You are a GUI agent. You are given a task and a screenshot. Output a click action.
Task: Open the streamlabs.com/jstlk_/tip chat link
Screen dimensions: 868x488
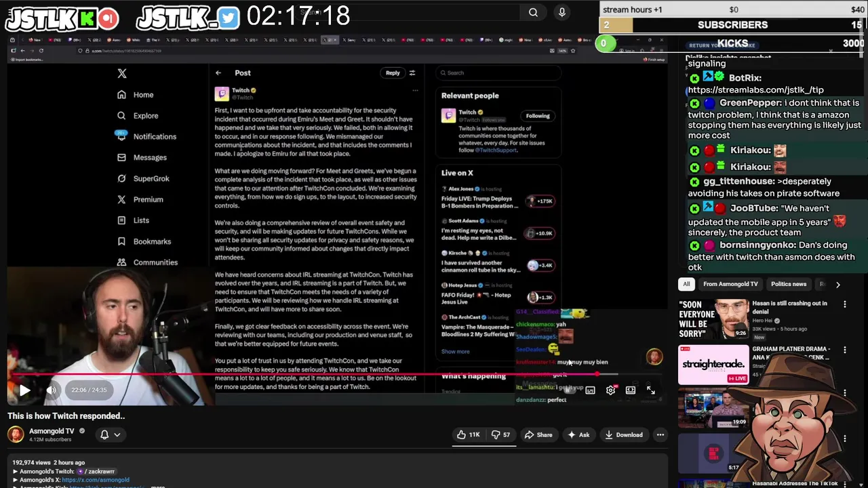click(756, 89)
